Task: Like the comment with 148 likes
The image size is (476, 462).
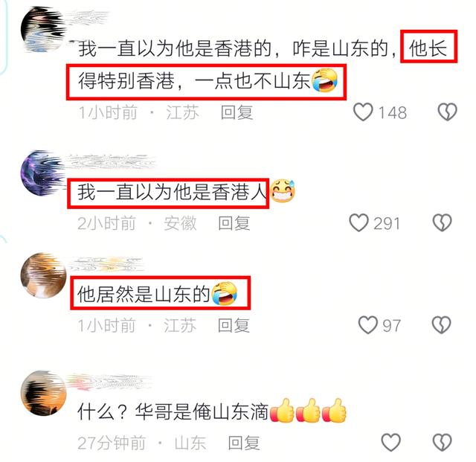Action: pos(363,112)
